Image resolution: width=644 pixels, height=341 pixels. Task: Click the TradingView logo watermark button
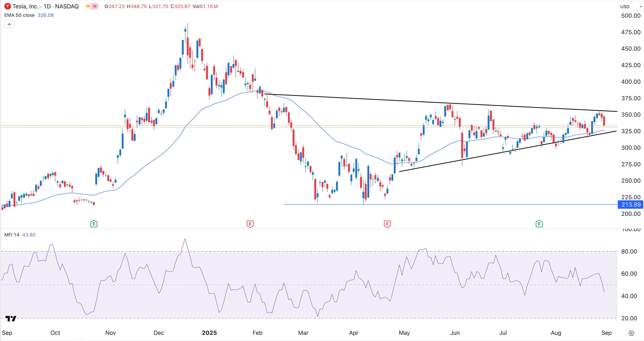(11, 318)
